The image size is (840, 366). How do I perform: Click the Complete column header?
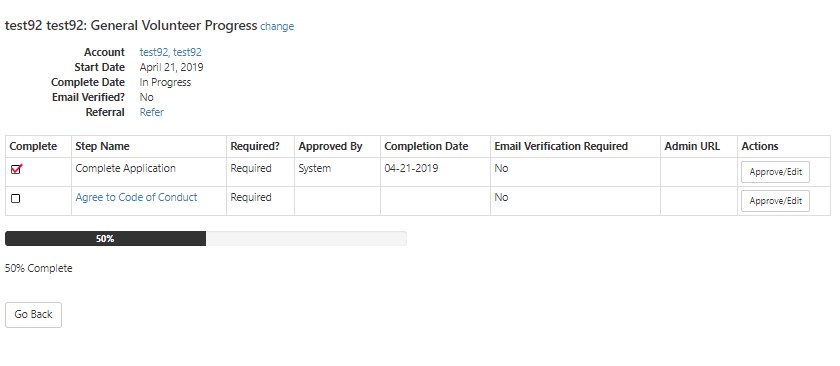tap(33, 146)
